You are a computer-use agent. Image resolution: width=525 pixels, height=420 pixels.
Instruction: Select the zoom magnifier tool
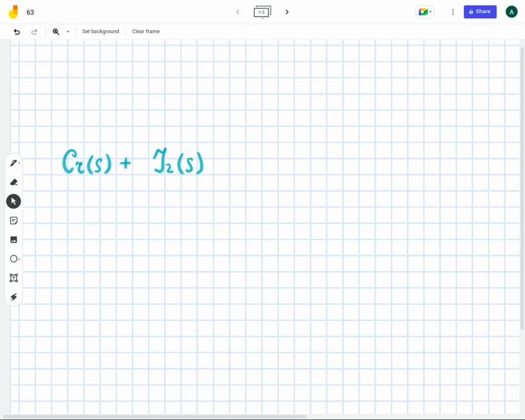[x=56, y=32]
